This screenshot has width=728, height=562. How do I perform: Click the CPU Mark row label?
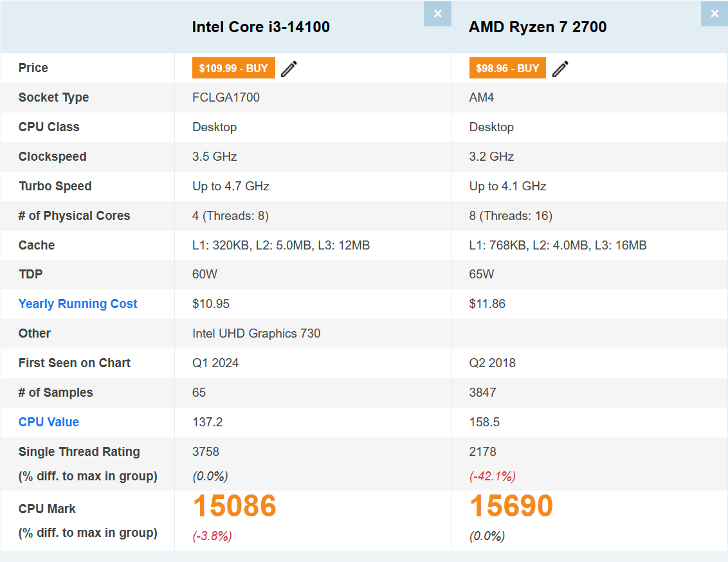(47, 509)
